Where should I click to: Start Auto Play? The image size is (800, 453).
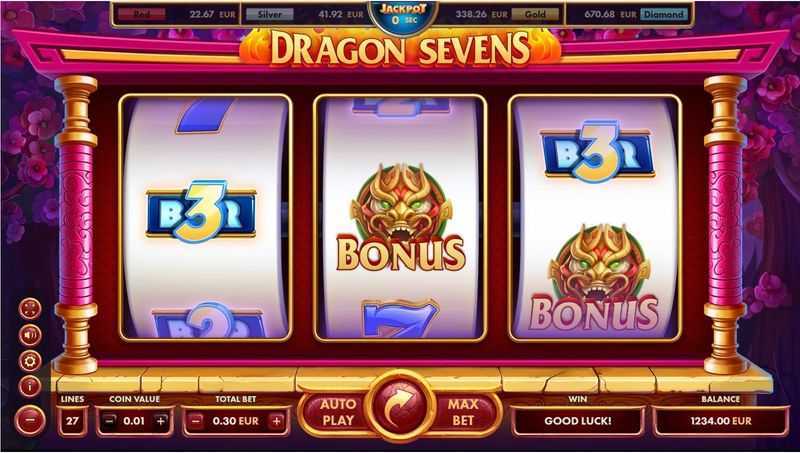[337, 412]
